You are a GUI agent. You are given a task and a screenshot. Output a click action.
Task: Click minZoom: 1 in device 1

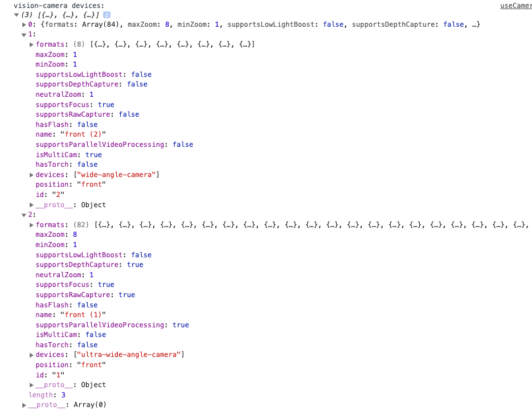[x=56, y=64]
